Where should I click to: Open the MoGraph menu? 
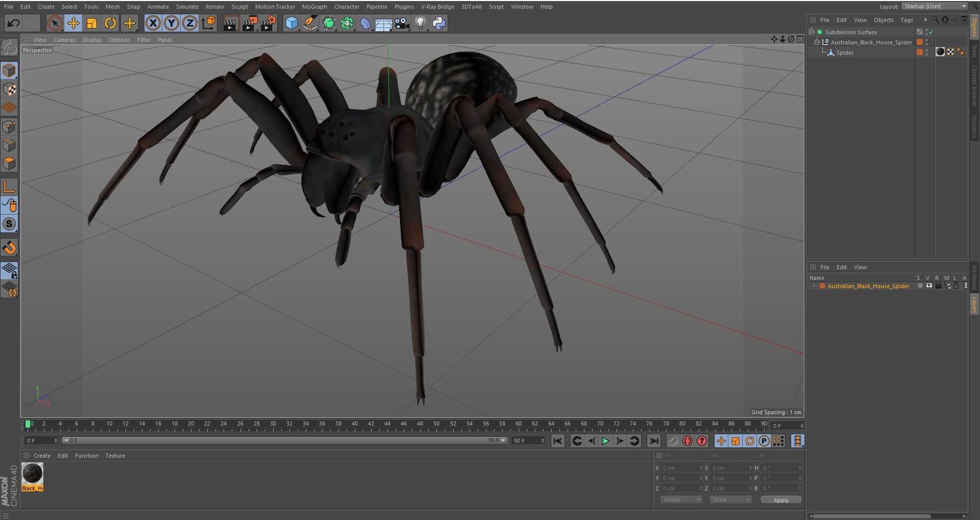tap(314, 7)
